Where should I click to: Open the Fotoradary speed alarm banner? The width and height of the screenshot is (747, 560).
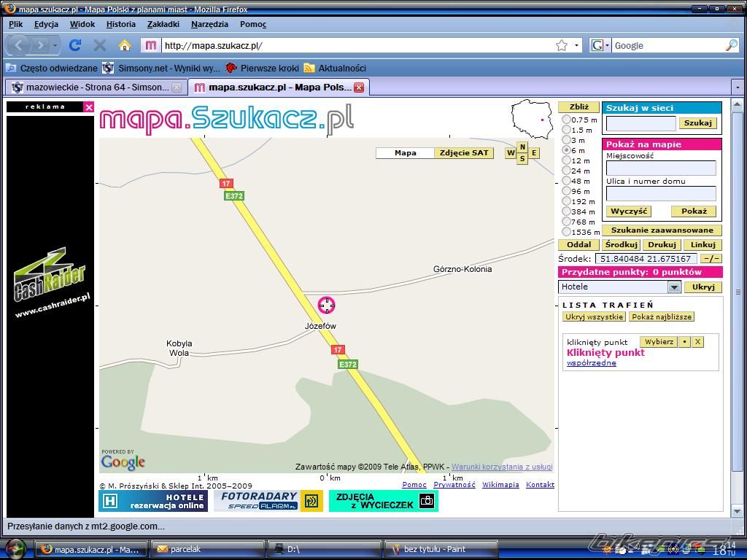point(268,501)
